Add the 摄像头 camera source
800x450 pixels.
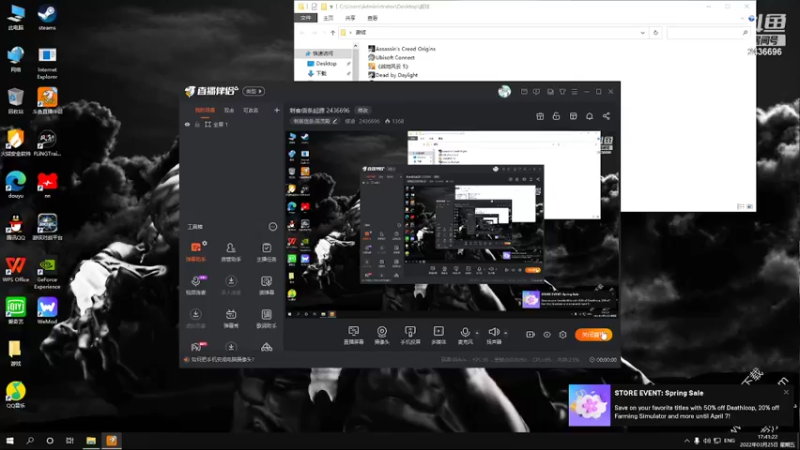point(382,335)
